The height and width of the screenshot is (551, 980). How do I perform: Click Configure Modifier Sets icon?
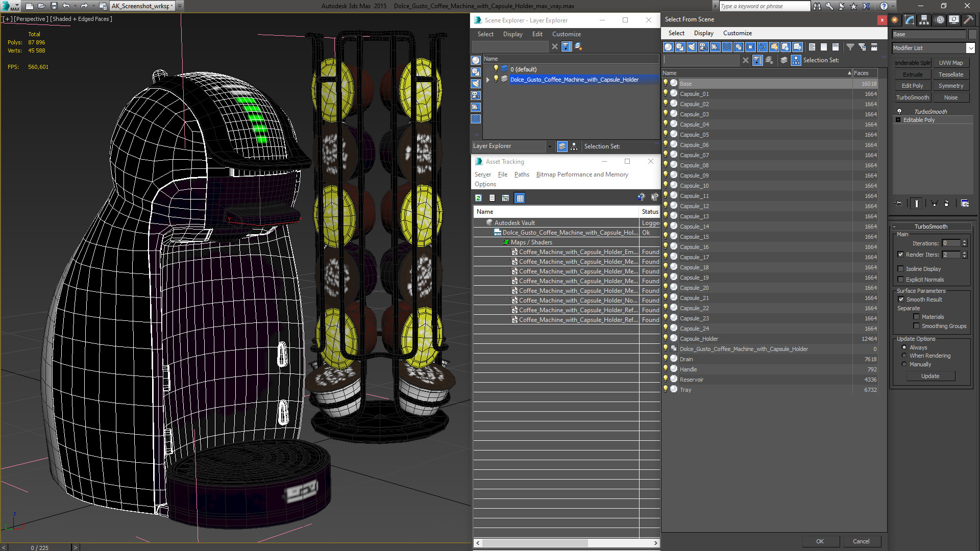(x=965, y=203)
